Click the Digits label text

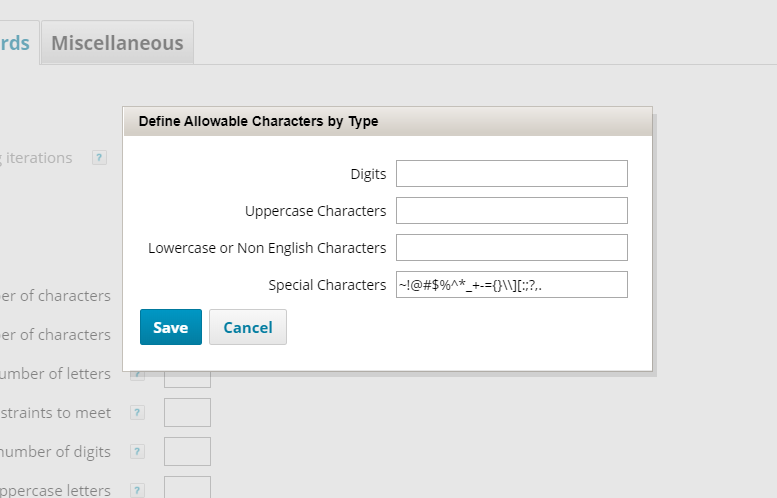[367, 174]
